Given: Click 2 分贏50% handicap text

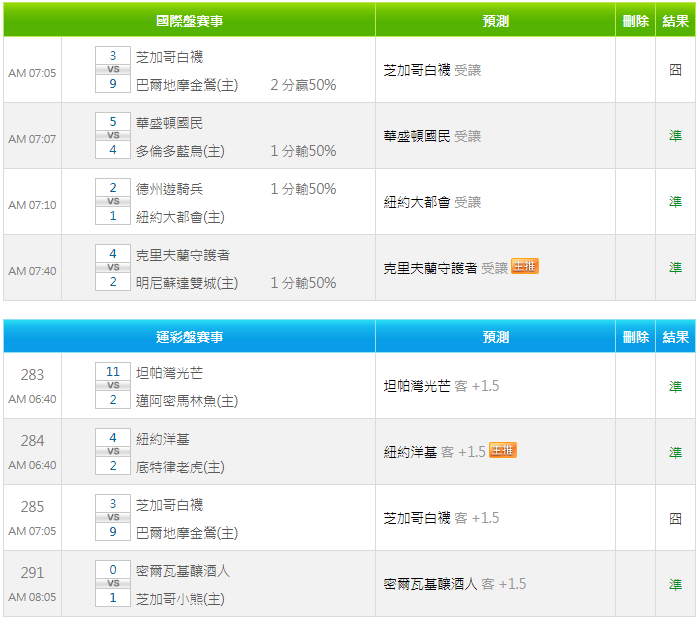Looking at the screenshot, I should 303,85.
